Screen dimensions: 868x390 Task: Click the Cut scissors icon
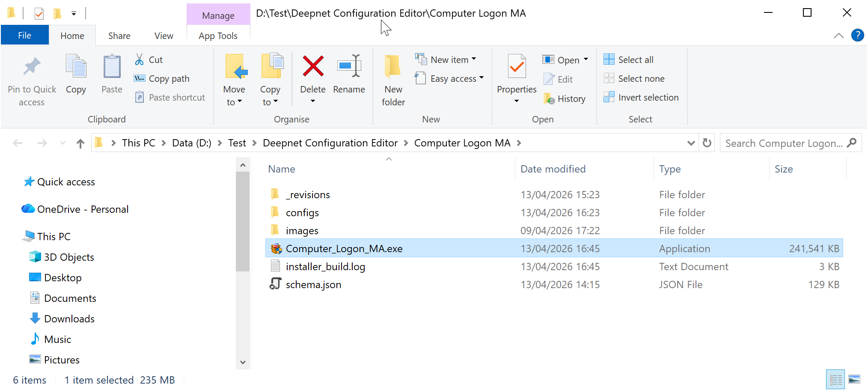(x=140, y=60)
